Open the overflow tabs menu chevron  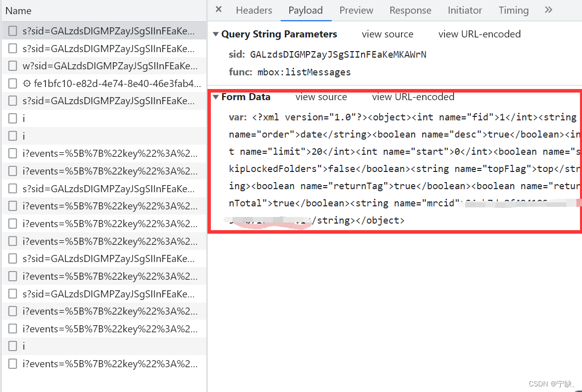pos(548,10)
